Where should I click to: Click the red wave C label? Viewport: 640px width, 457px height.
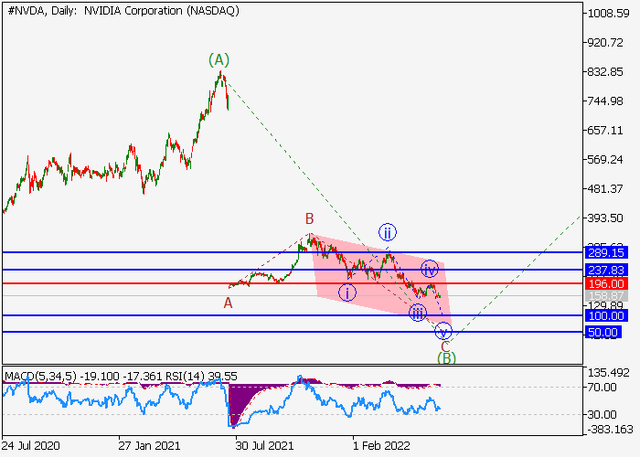point(445,345)
